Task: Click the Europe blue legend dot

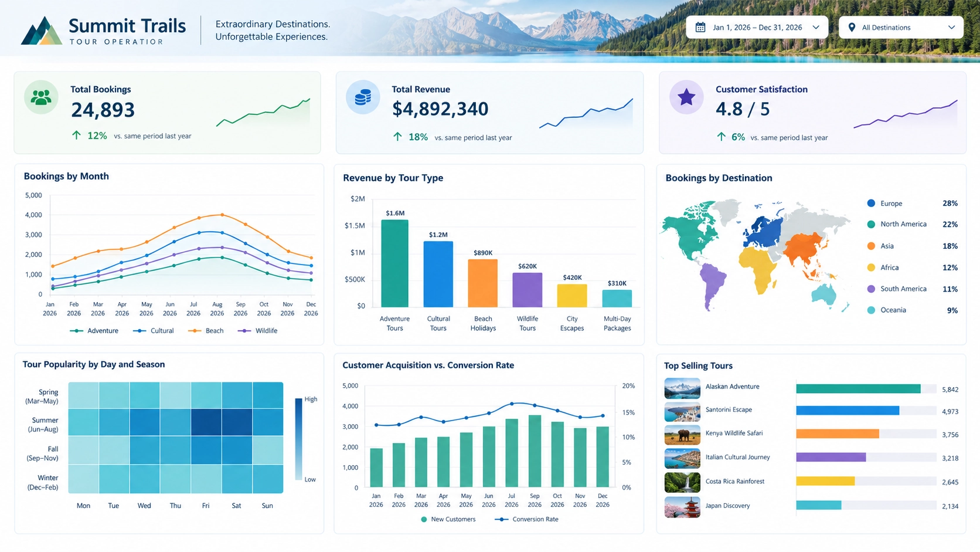Action: click(871, 203)
